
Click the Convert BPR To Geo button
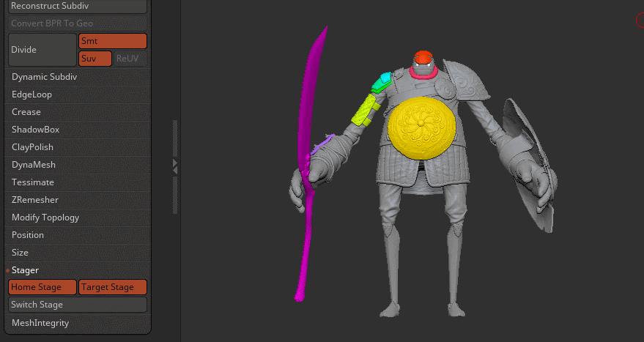coord(78,23)
